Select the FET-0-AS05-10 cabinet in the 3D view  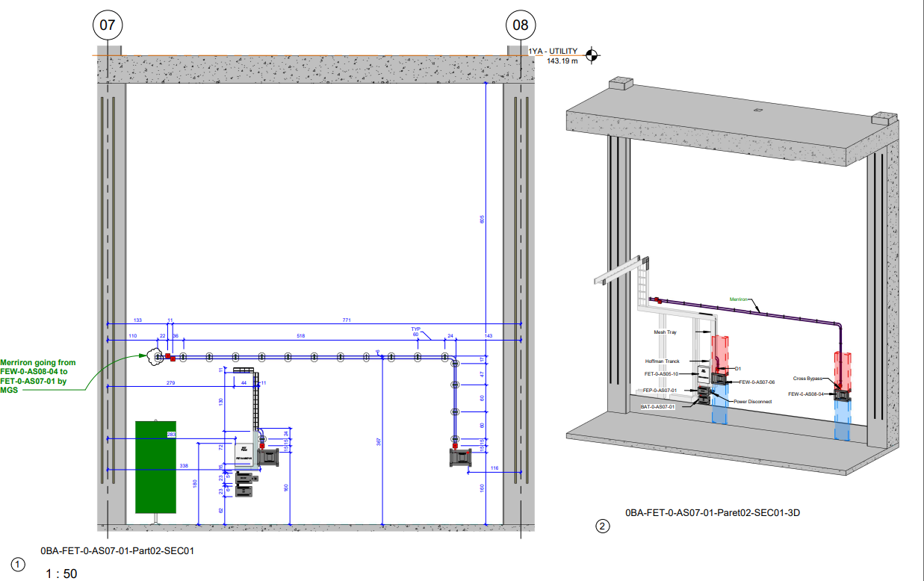(x=704, y=373)
